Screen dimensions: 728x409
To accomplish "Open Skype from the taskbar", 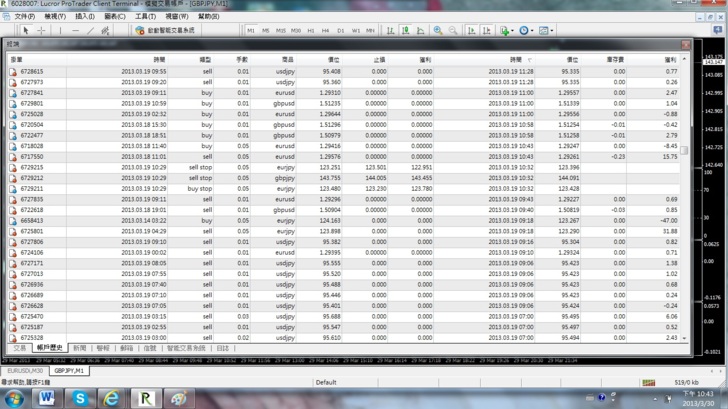I will click(x=80, y=398).
